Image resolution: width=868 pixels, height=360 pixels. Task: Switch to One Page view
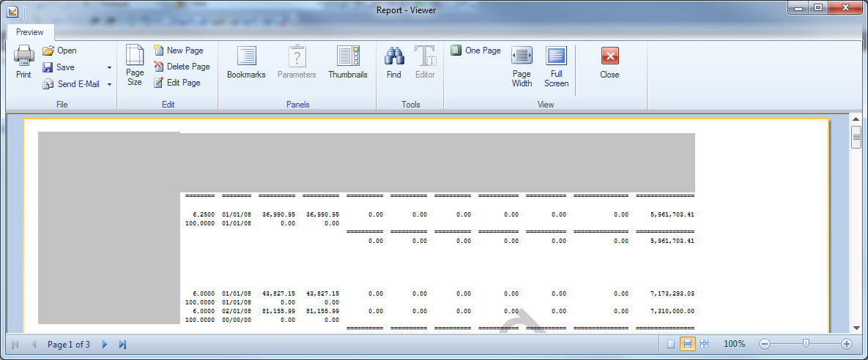(x=475, y=50)
